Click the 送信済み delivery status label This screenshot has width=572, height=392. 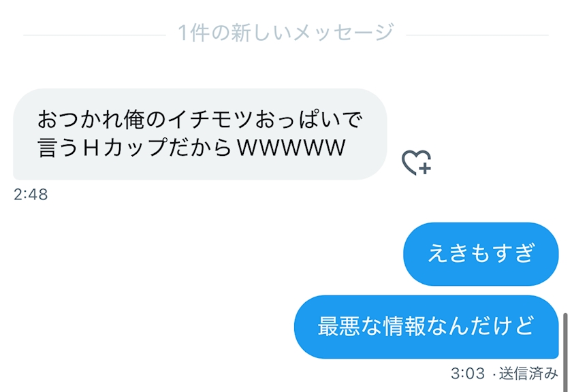point(528,374)
